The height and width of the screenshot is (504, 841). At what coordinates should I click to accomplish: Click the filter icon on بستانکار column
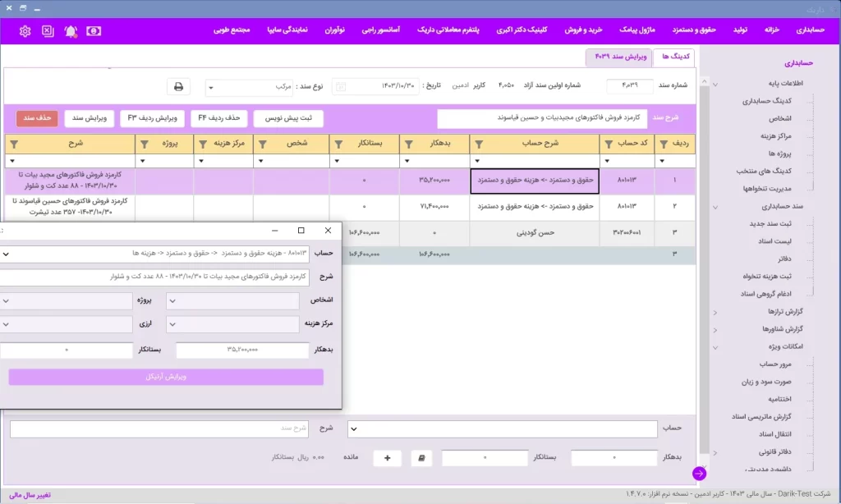pyautogui.click(x=338, y=144)
